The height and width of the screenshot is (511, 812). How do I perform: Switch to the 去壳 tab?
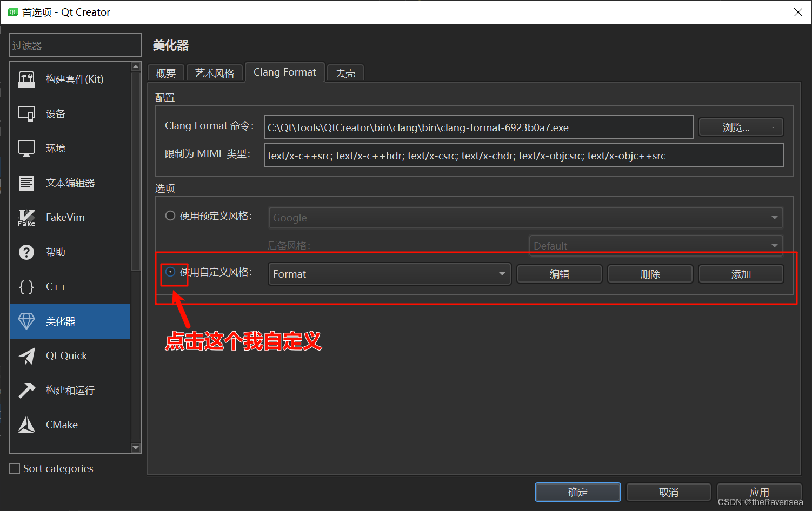tap(345, 73)
